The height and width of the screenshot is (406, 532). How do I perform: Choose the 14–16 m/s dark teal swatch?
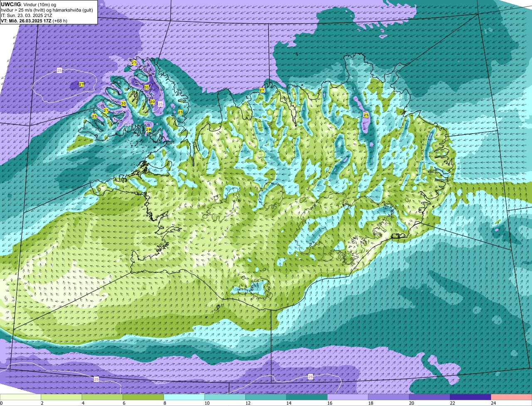(307, 397)
